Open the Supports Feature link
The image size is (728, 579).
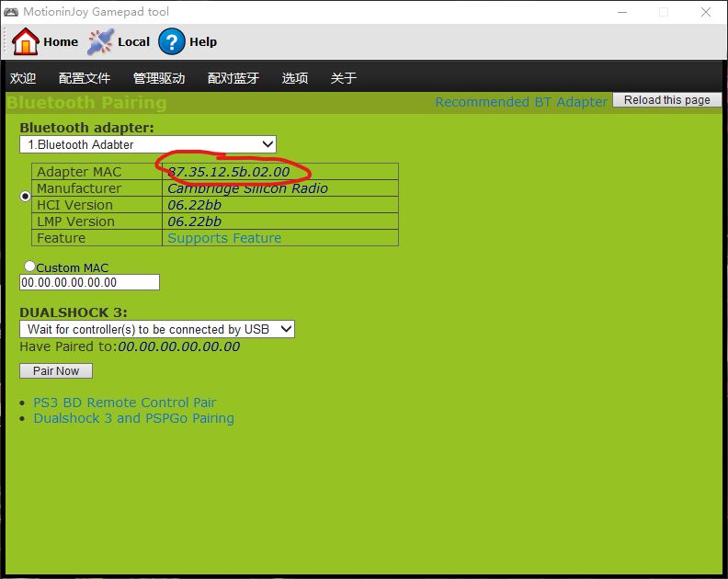[x=224, y=238]
